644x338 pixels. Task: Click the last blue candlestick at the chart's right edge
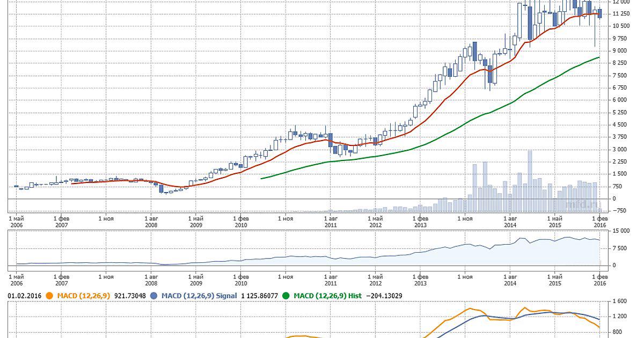coord(600,13)
